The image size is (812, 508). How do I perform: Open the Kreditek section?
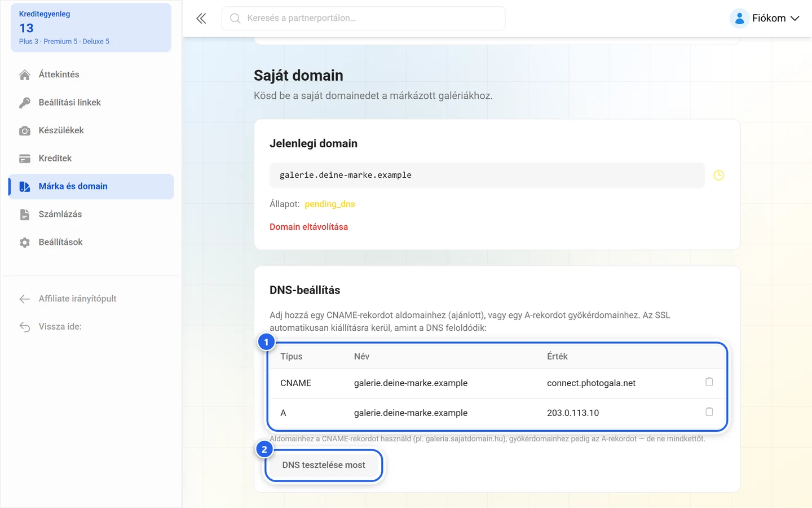(91, 159)
